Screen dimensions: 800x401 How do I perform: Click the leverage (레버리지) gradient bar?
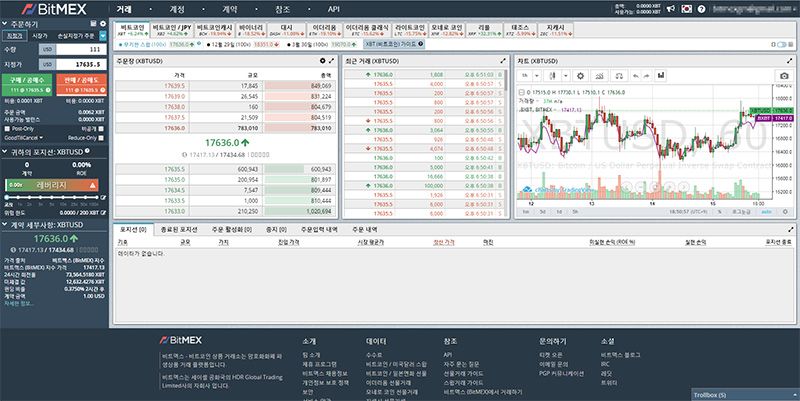[52, 185]
